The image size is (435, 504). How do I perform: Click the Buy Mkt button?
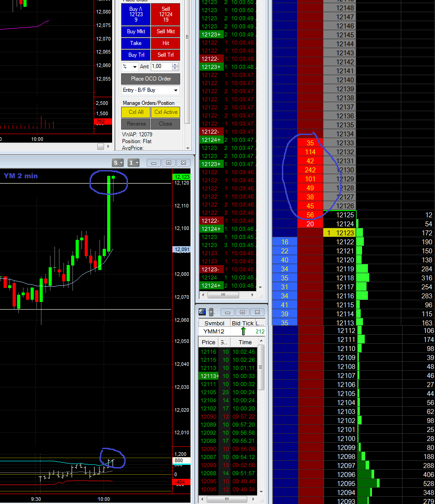pyautogui.click(x=136, y=31)
